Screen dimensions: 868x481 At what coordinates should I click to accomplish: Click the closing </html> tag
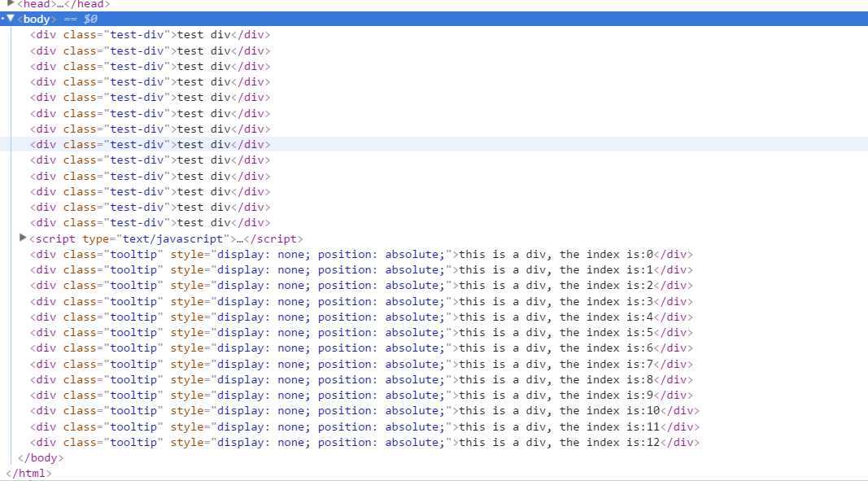(28, 473)
